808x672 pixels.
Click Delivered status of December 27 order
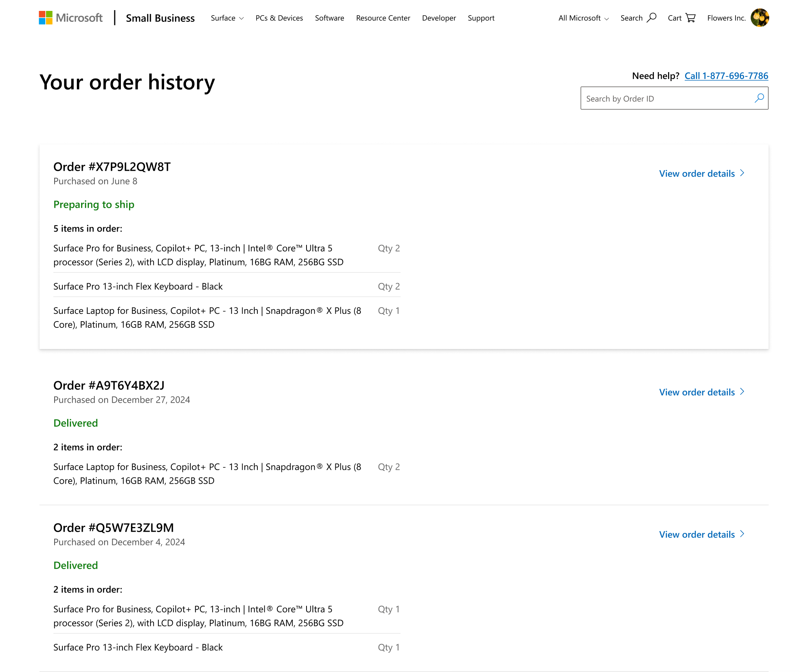click(x=76, y=423)
